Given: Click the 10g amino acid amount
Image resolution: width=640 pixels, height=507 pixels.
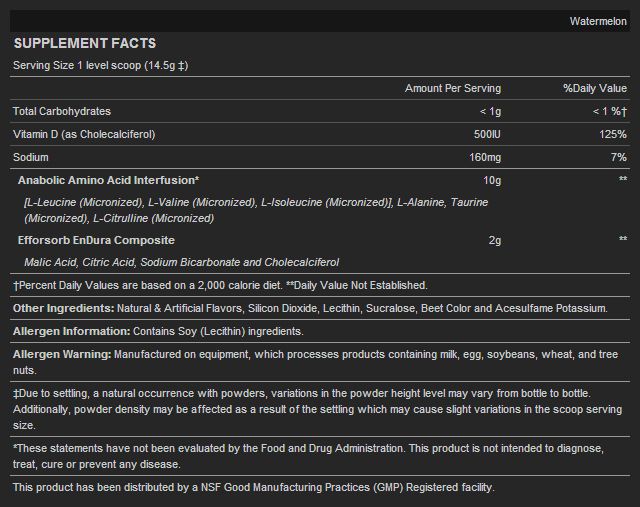Looking at the screenshot, I should tap(492, 180).
